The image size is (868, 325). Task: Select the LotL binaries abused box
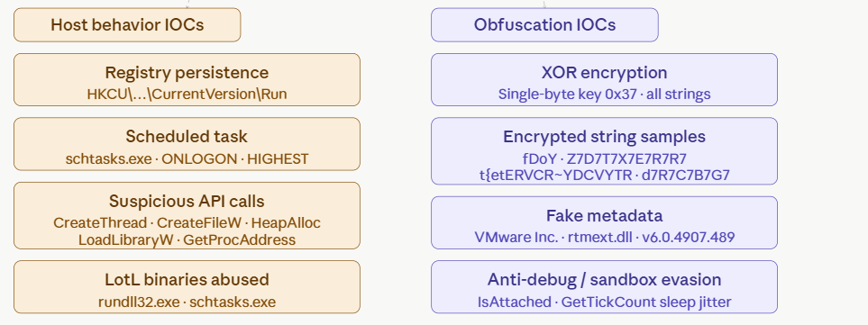coord(187,287)
